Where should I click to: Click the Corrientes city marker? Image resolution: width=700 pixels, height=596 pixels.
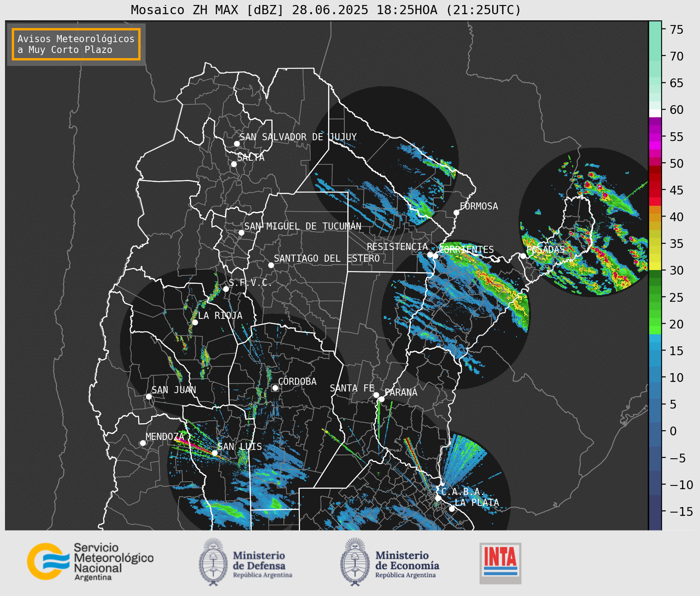[x=435, y=256]
